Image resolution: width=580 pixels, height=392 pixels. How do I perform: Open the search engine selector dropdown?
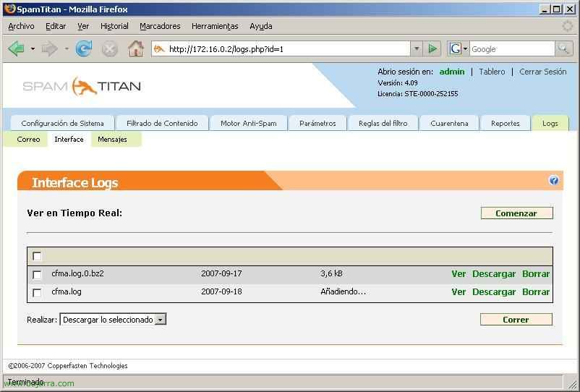[x=465, y=48]
